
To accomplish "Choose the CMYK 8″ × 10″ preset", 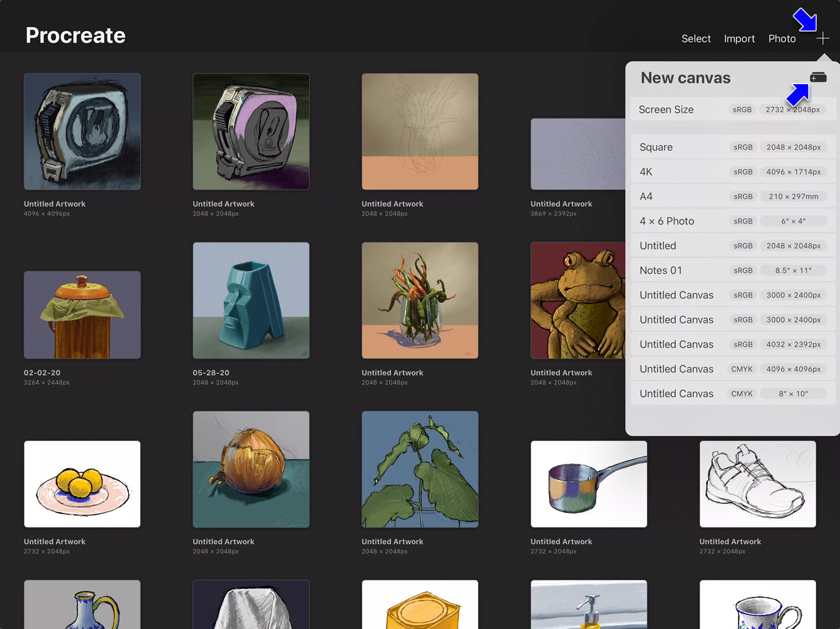I will click(x=733, y=394).
